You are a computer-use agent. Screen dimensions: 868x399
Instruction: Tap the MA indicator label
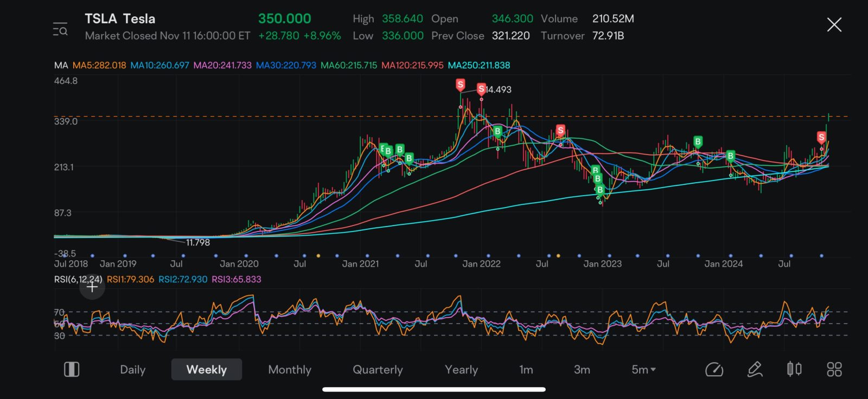[61, 65]
